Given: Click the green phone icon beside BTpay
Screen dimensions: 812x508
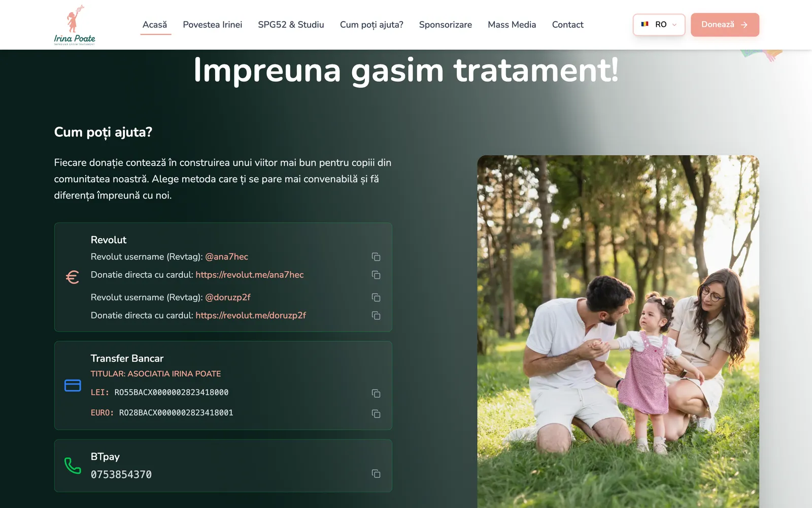Looking at the screenshot, I should pos(73,465).
